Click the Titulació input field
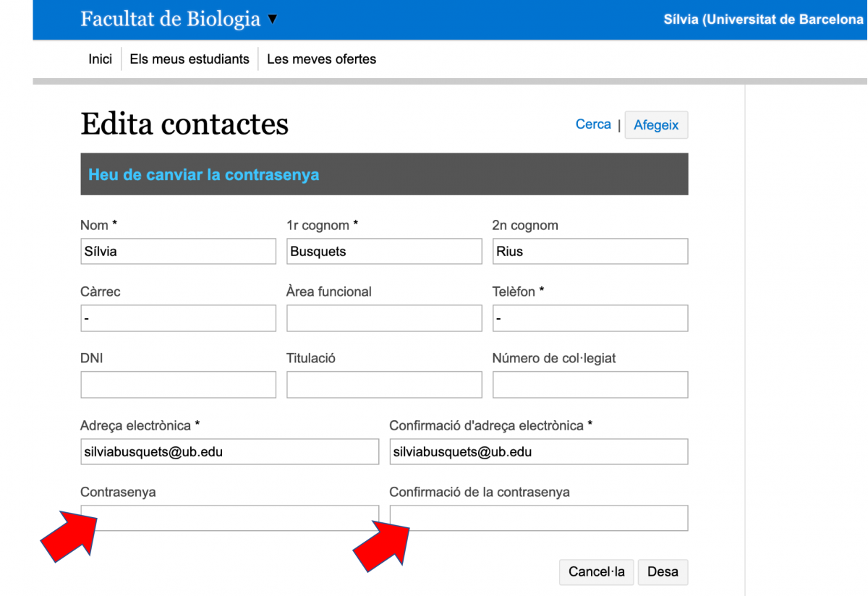The width and height of the screenshot is (868, 596). click(x=384, y=385)
